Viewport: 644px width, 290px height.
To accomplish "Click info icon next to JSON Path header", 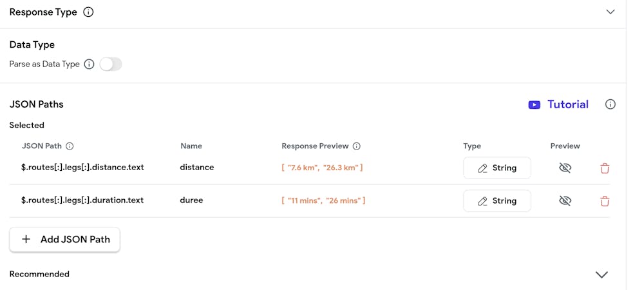I will (70, 146).
